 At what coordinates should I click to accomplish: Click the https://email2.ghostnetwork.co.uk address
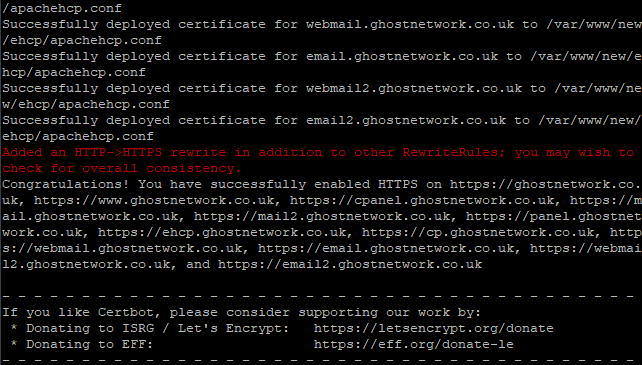(350, 265)
